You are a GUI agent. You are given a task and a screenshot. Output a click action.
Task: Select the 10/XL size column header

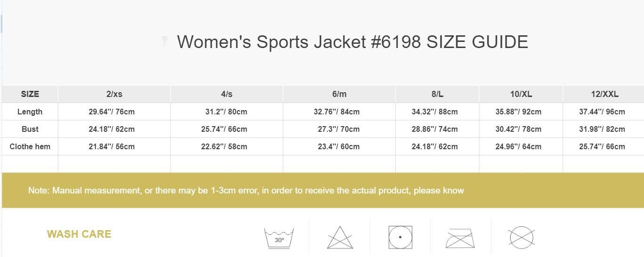[521, 94]
